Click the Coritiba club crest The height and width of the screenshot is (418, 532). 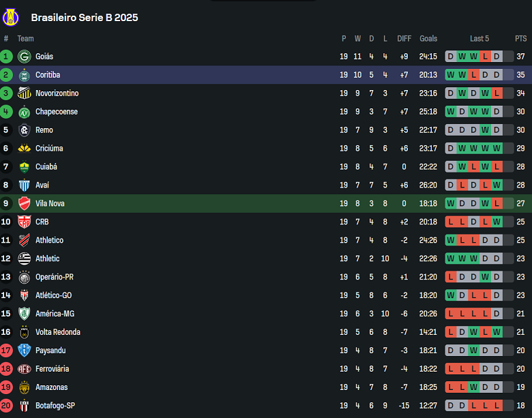pos(25,75)
